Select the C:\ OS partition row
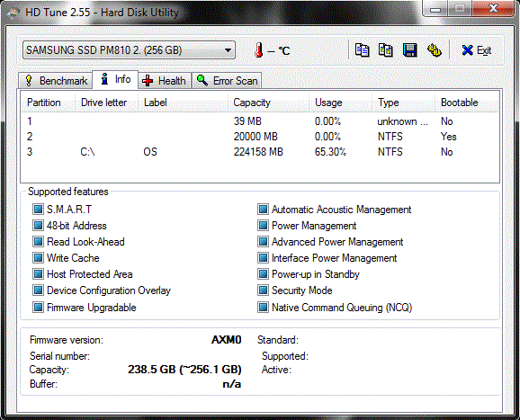 (260, 152)
